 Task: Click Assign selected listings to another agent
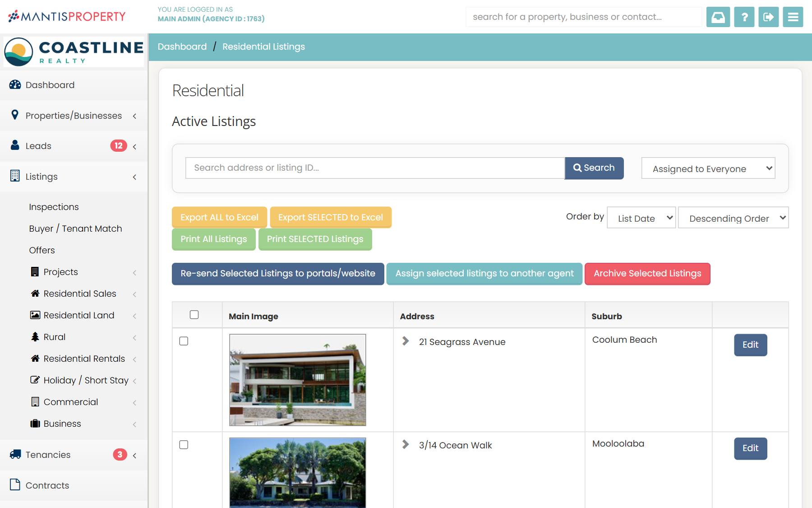click(484, 274)
